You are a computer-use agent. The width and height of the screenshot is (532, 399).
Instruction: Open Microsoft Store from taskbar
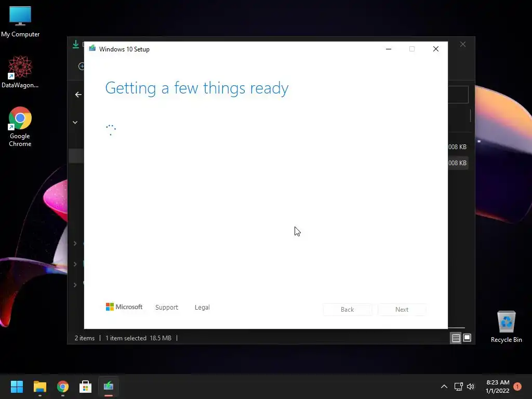pyautogui.click(x=86, y=387)
